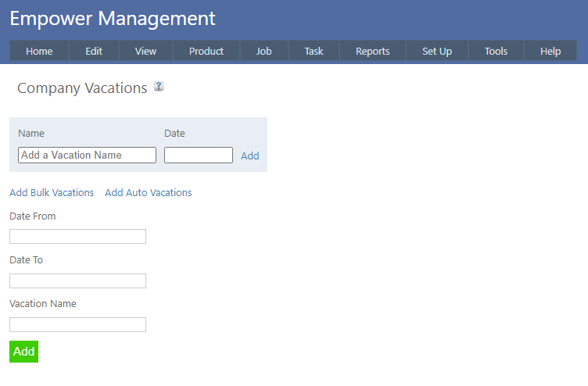Open the Help menu
Screen dimensions: 588x386
(x=550, y=51)
